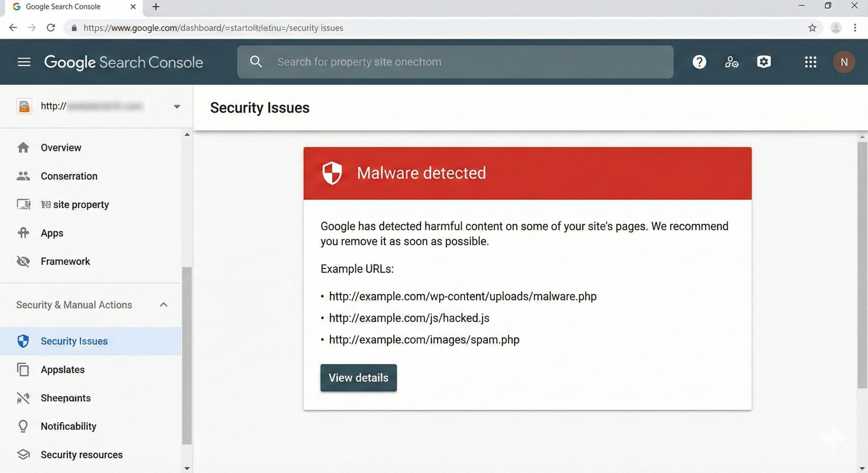Click the site property icon

tap(23, 204)
